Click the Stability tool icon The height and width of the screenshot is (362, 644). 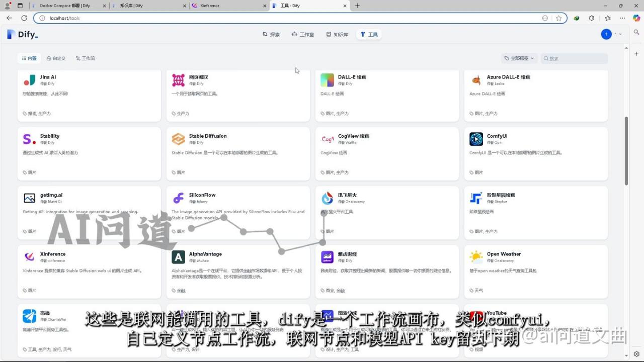29,139
